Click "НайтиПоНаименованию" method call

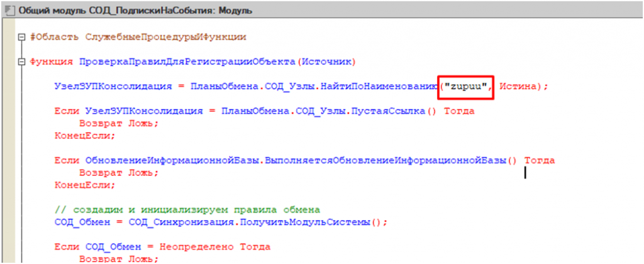point(379,87)
